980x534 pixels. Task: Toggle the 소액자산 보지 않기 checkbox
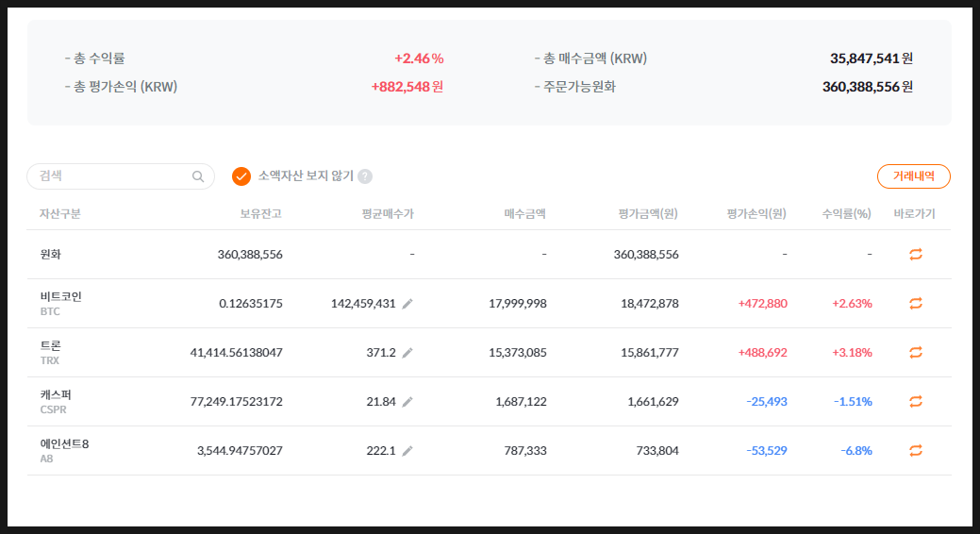(x=241, y=176)
